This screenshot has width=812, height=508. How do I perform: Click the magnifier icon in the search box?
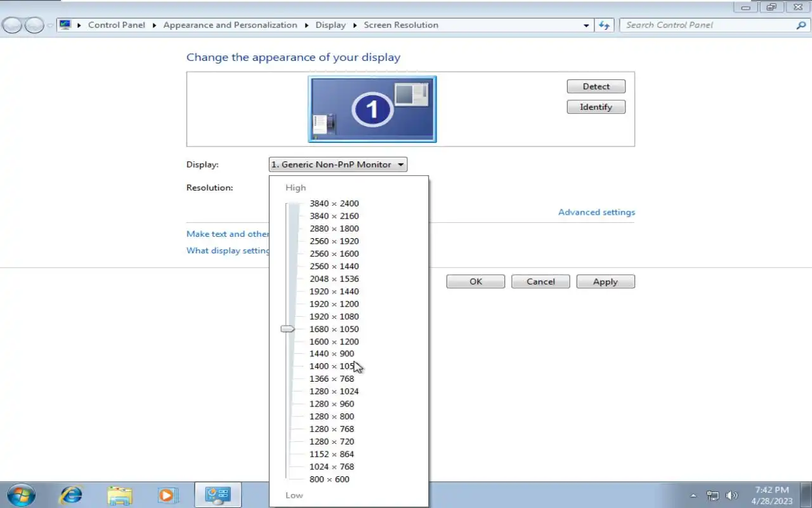(801, 25)
